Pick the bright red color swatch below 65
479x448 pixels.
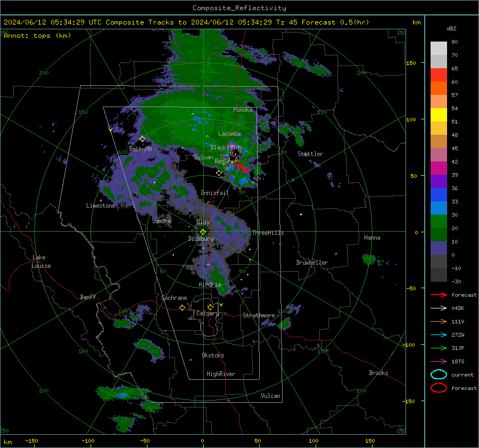coord(439,75)
